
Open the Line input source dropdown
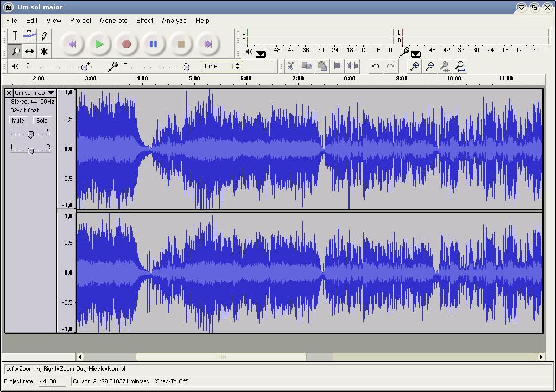222,66
